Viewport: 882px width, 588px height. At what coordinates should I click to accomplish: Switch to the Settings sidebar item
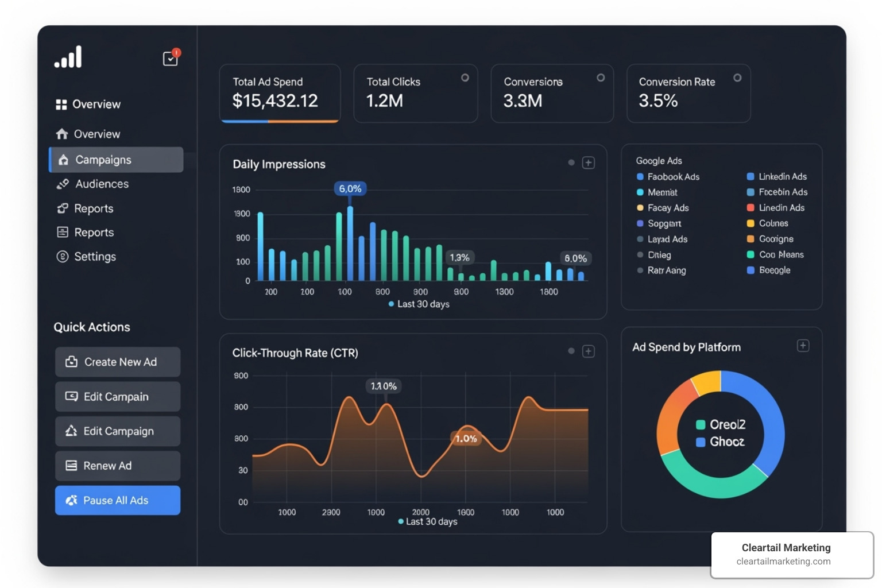(95, 257)
